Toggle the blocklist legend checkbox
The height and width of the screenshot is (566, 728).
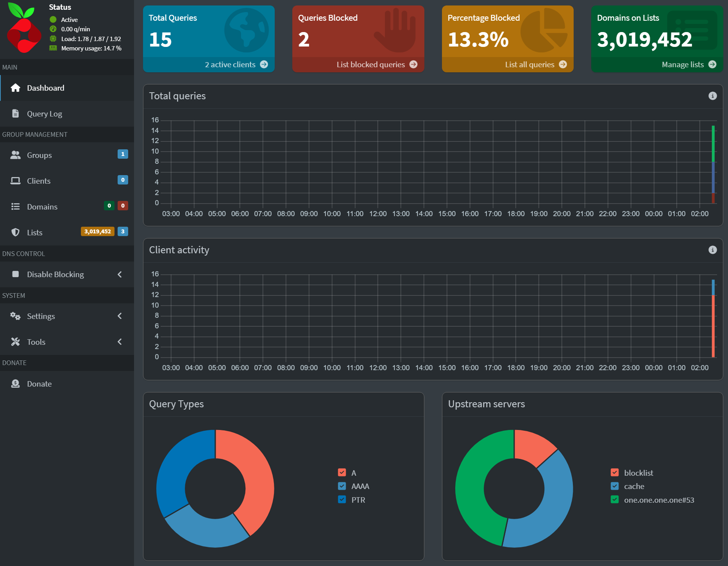point(615,473)
